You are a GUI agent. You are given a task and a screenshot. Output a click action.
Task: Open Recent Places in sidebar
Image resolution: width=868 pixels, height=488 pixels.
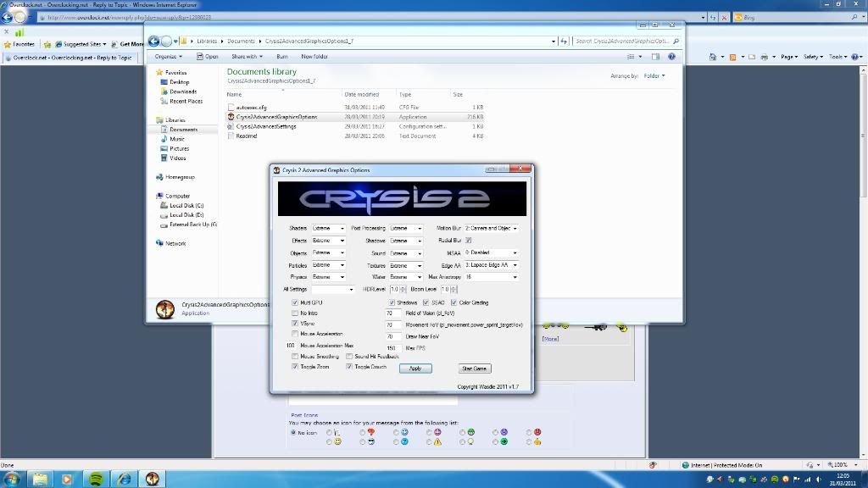[x=181, y=102]
